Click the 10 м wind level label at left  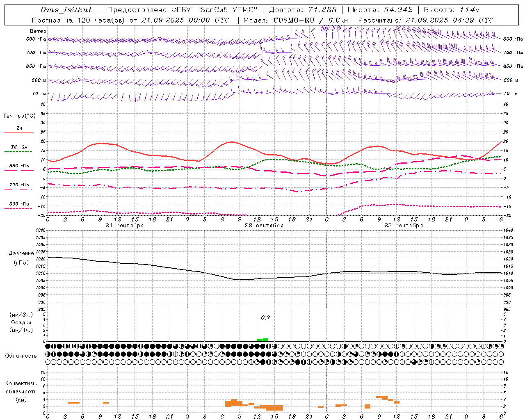[39, 94]
